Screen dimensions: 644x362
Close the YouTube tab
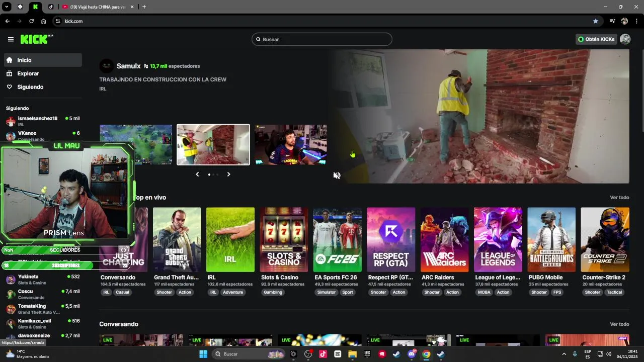(x=132, y=7)
